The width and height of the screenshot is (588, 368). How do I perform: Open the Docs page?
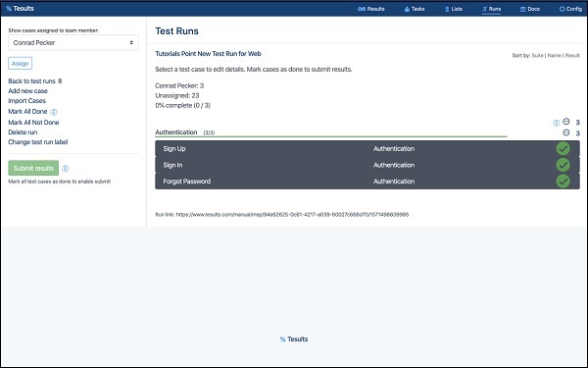530,9
